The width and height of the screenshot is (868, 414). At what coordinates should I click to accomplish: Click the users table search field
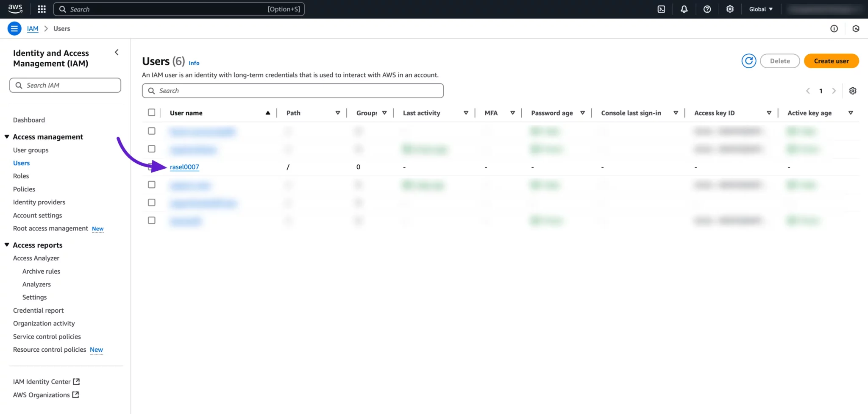click(292, 91)
